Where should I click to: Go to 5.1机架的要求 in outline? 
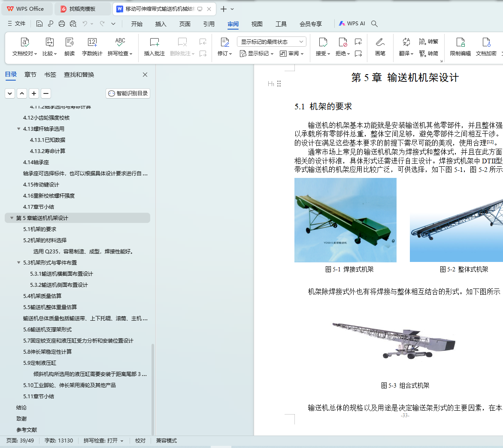click(x=40, y=229)
